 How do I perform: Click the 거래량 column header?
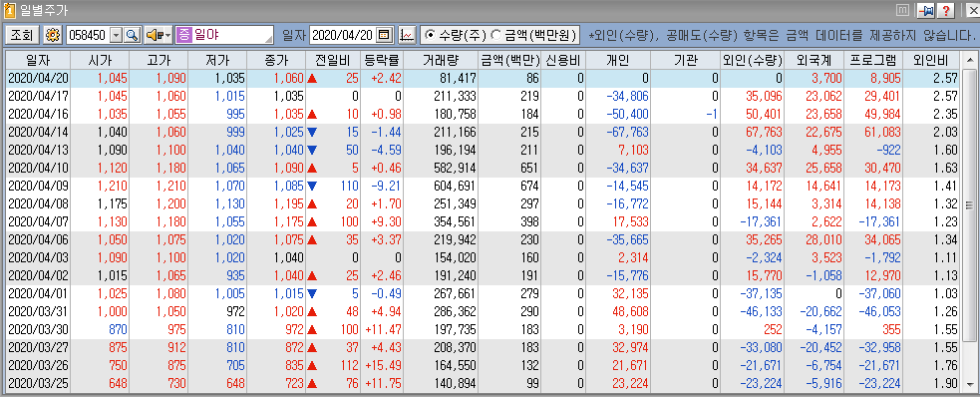441,61
